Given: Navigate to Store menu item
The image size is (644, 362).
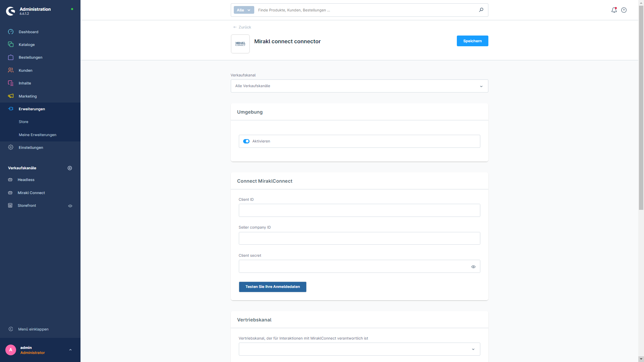Looking at the screenshot, I should 23,122.
